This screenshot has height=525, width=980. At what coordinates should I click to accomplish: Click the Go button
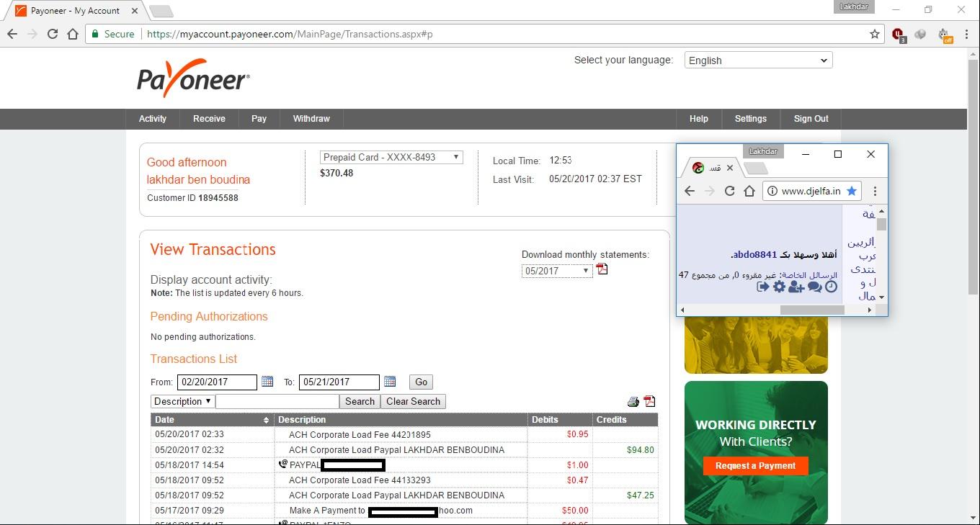coord(421,382)
